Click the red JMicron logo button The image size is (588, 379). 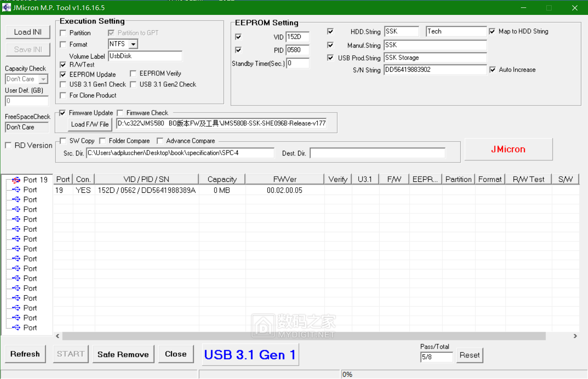(x=508, y=149)
